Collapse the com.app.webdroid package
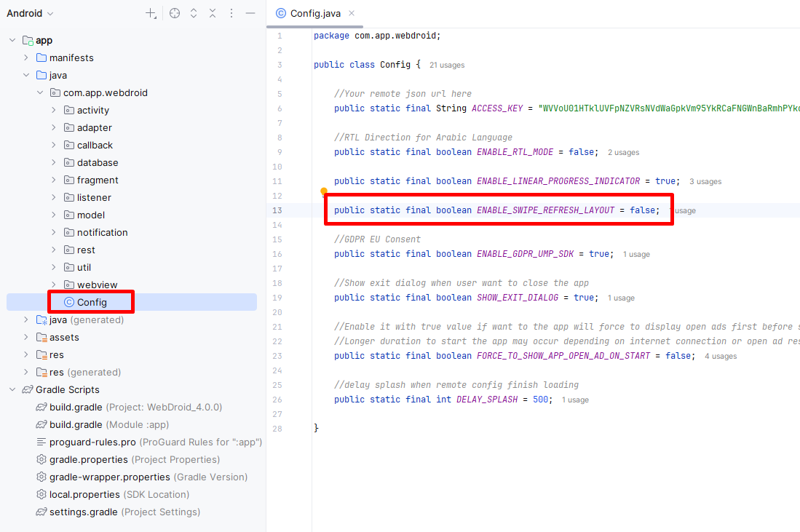Screen dimensions: 800x532 point(40,93)
